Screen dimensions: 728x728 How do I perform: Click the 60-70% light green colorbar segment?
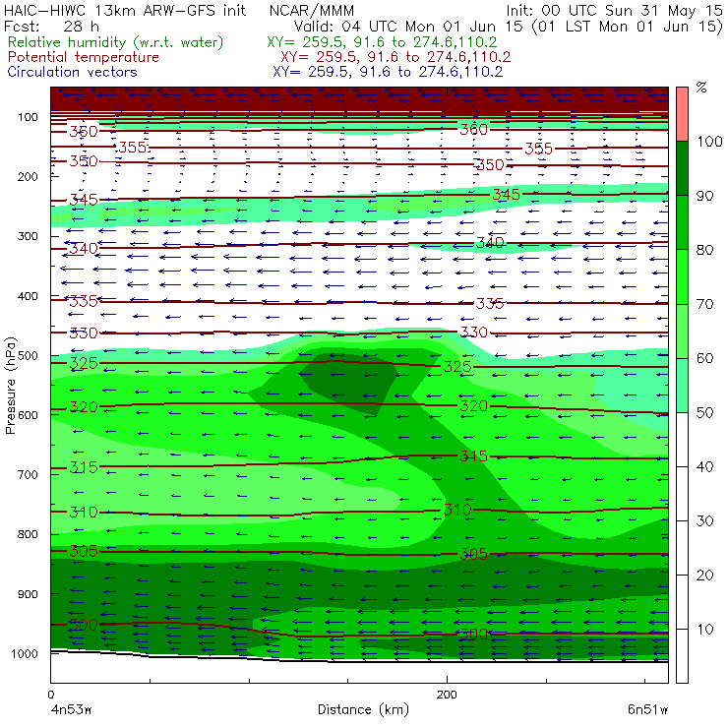point(682,331)
